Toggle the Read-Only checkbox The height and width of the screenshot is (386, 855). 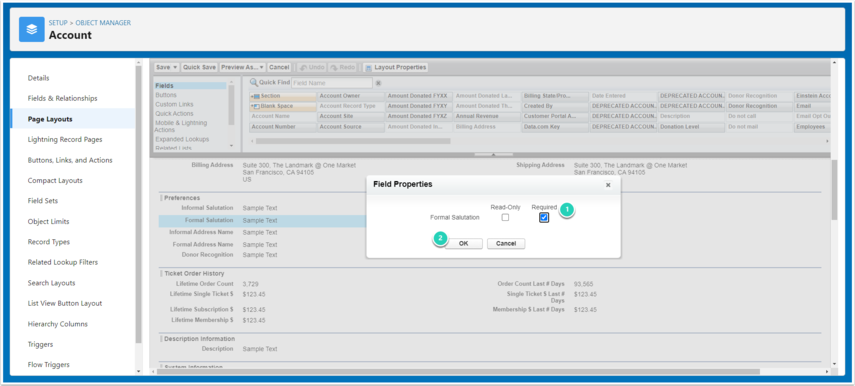click(x=505, y=218)
